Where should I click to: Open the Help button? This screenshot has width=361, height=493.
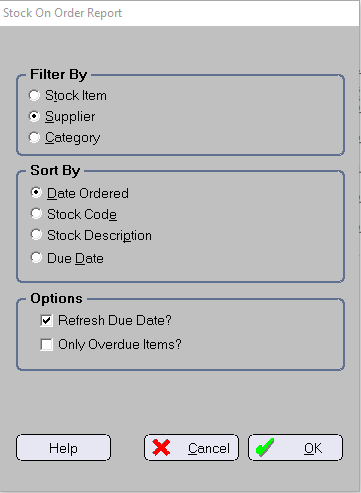click(x=63, y=448)
